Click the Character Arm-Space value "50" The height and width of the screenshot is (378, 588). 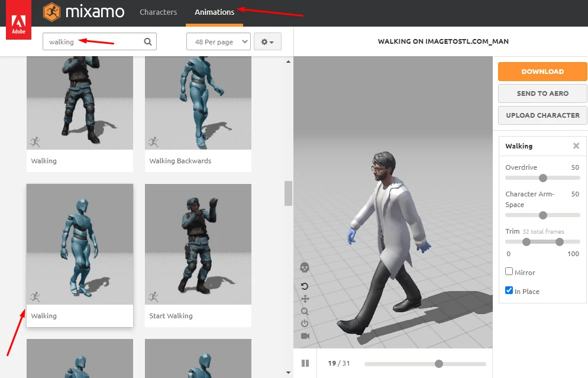(575, 194)
